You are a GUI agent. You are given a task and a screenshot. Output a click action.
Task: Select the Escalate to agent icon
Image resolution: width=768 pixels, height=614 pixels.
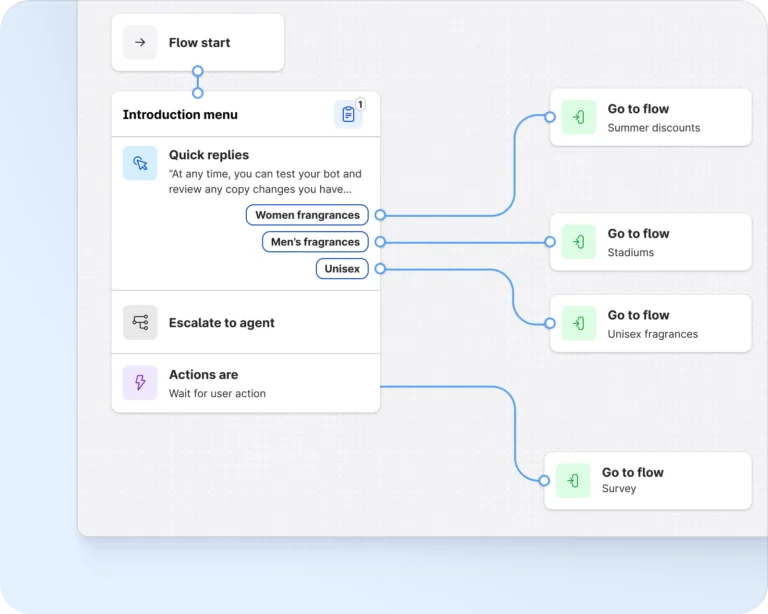pos(140,323)
